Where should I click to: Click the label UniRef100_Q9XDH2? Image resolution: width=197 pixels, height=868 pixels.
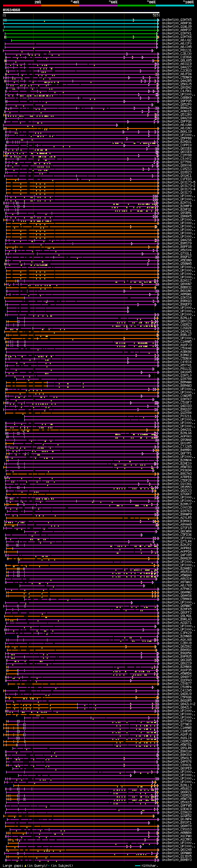point(177,88)
